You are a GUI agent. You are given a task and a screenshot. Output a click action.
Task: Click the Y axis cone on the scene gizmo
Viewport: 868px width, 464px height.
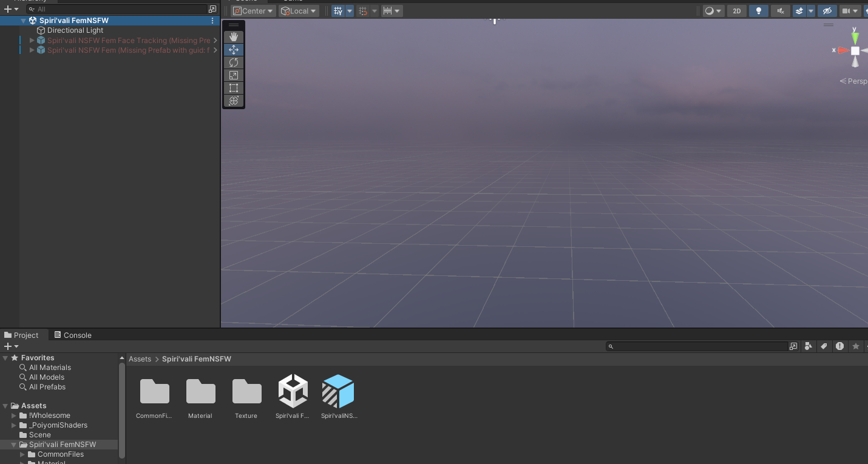pyautogui.click(x=855, y=38)
